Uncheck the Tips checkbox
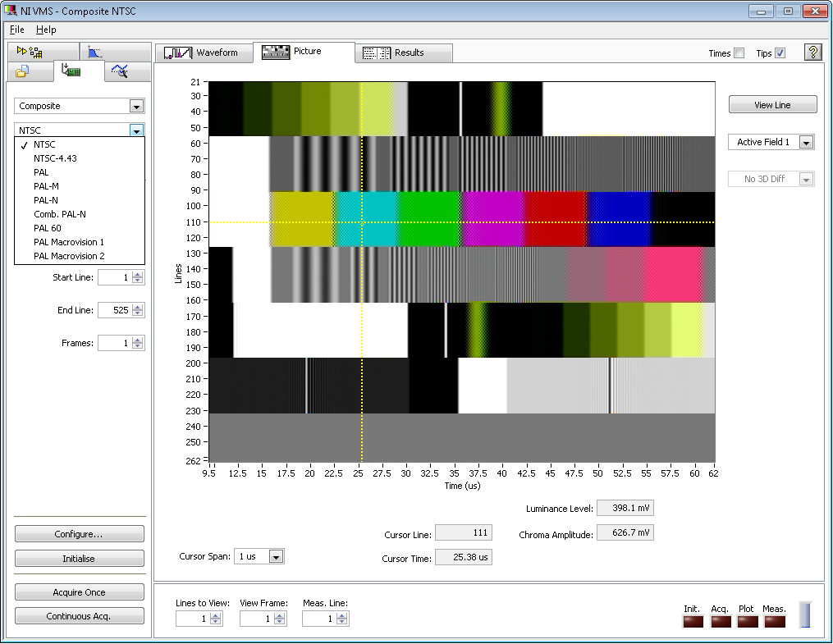This screenshot has height=644, width=833. pyautogui.click(x=780, y=53)
